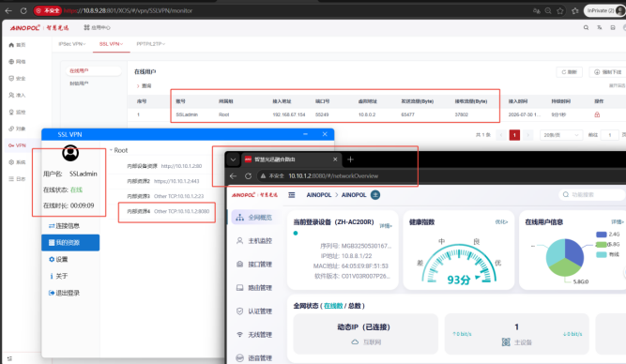Select 封锁用户 in the left submenu
This screenshot has width=626, height=364.
coord(79,83)
